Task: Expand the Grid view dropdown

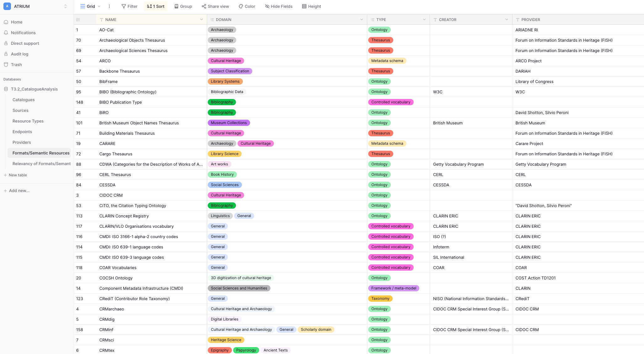Action: [99, 6]
